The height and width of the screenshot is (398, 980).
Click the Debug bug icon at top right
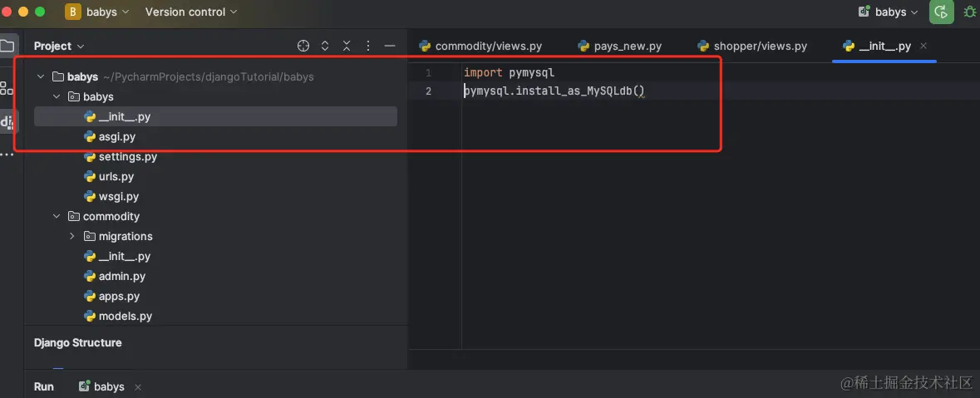971,12
